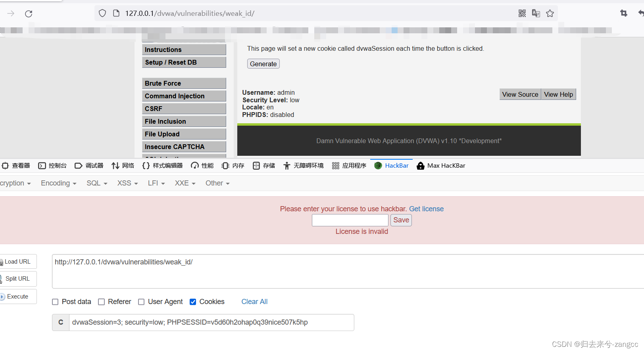Click the forward navigation arrow
Viewport: 644px width, 352px height.
11,13
